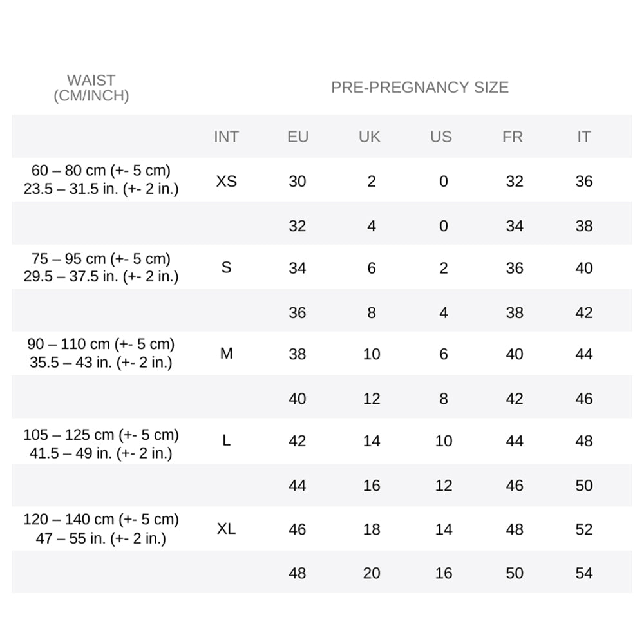644x644 pixels.
Task: Click the US column header
Action: point(441,137)
